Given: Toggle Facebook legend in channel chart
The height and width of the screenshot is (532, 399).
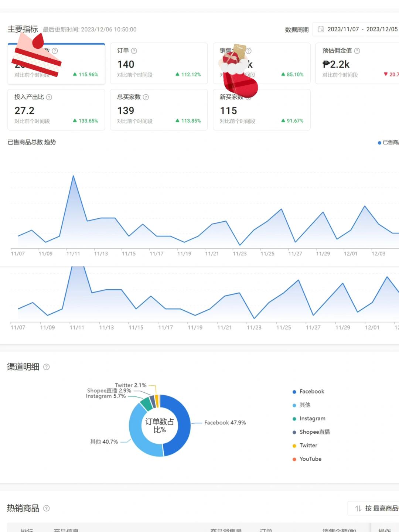Looking at the screenshot, I should click(308, 392).
